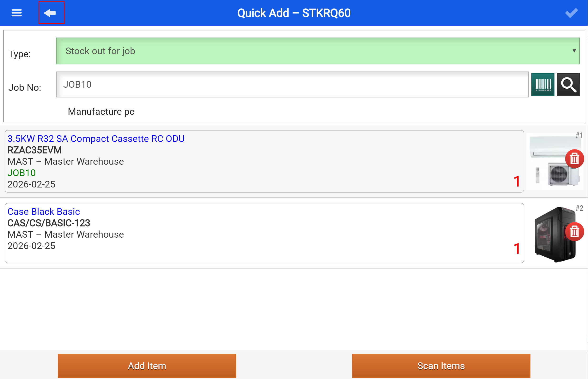This screenshot has height=379, width=588.
Task: Scan job number with barcode icon
Action: [x=542, y=84]
